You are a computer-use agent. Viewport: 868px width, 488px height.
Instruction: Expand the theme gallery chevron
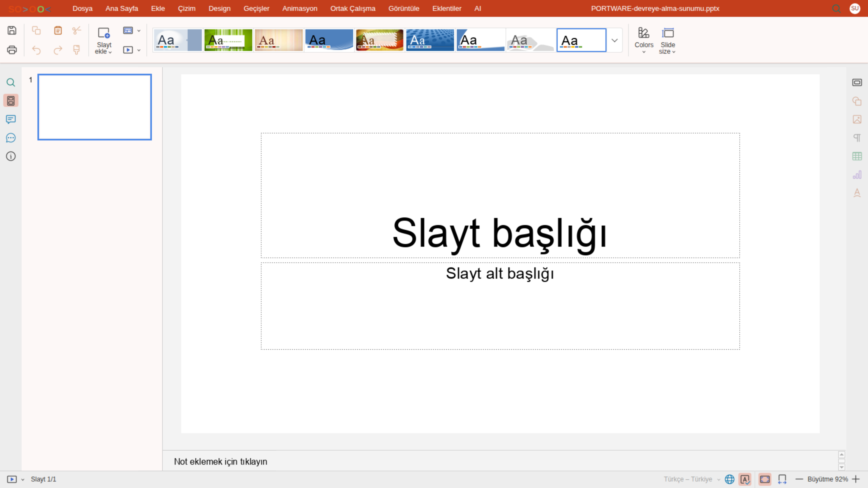coord(614,40)
